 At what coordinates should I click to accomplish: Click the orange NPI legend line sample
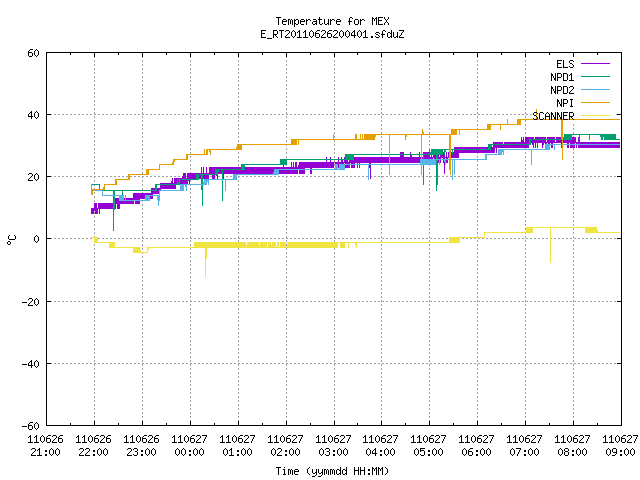coord(595,102)
